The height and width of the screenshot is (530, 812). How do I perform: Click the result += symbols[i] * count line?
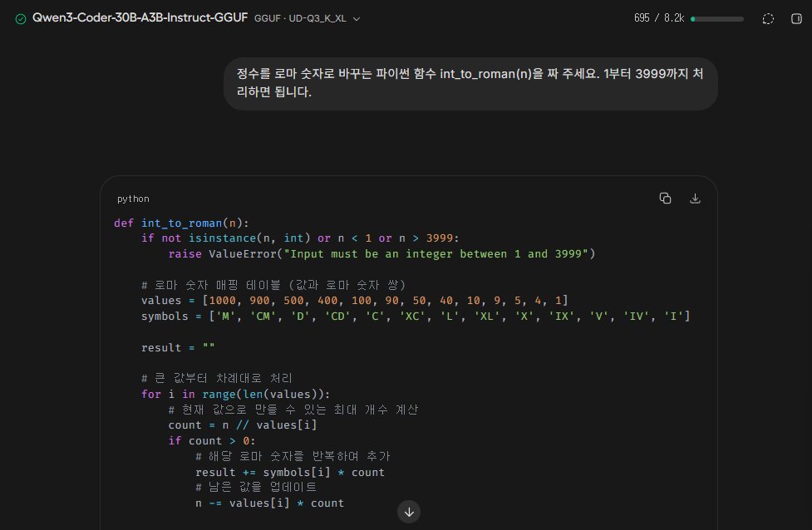pyautogui.click(x=290, y=473)
